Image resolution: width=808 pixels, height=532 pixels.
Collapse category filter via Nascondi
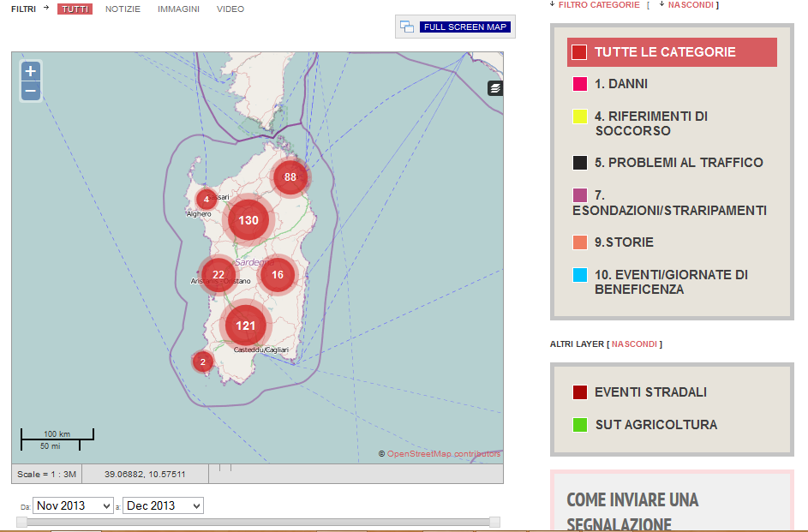[x=691, y=5]
